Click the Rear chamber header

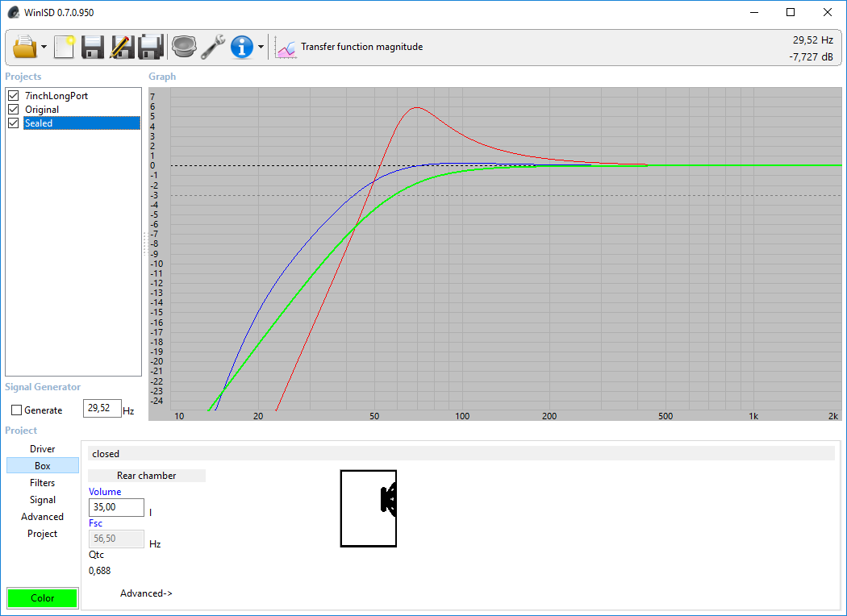point(146,476)
